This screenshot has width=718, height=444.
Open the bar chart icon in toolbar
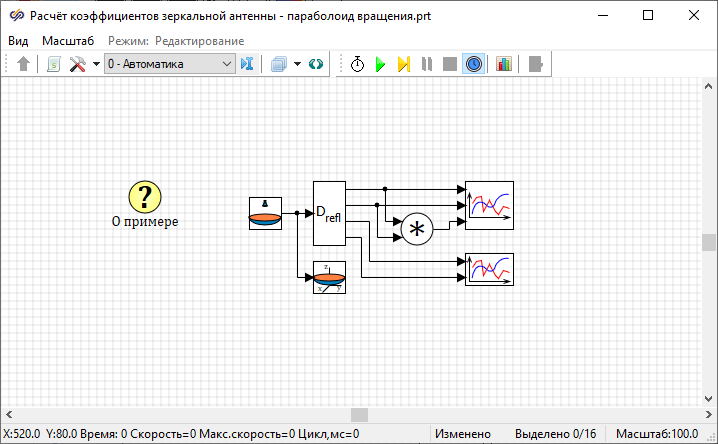click(503, 64)
